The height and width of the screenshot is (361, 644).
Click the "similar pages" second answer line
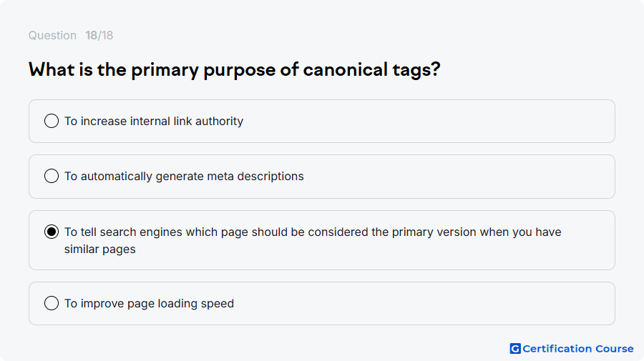[x=99, y=249]
